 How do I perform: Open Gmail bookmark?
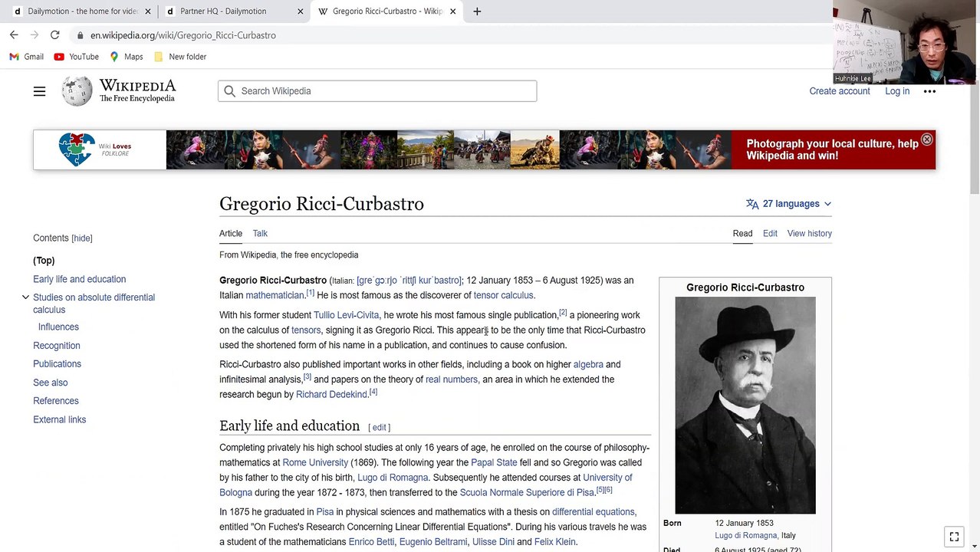pyautogui.click(x=27, y=57)
